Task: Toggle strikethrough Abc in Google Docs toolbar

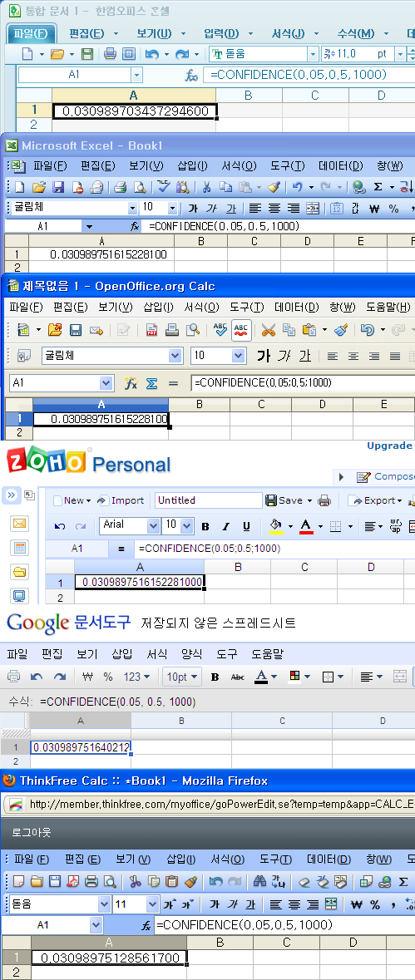Action: click(x=238, y=677)
